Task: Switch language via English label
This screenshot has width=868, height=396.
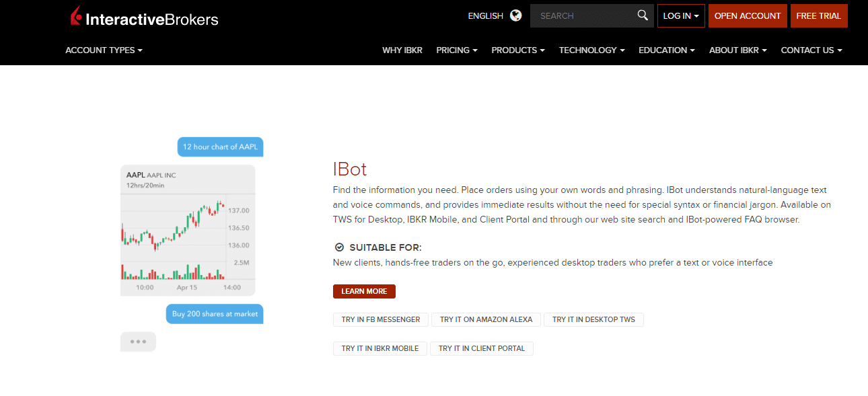Action: tap(485, 16)
